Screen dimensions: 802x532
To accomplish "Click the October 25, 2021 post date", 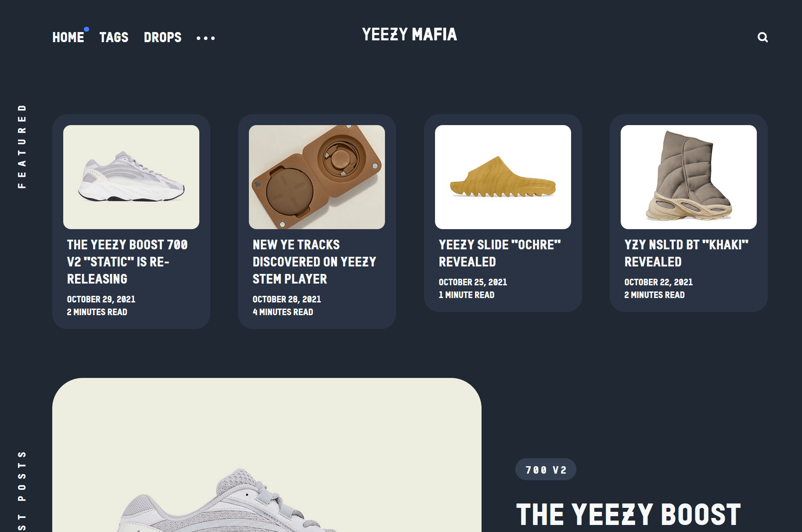I will (x=473, y=282).
